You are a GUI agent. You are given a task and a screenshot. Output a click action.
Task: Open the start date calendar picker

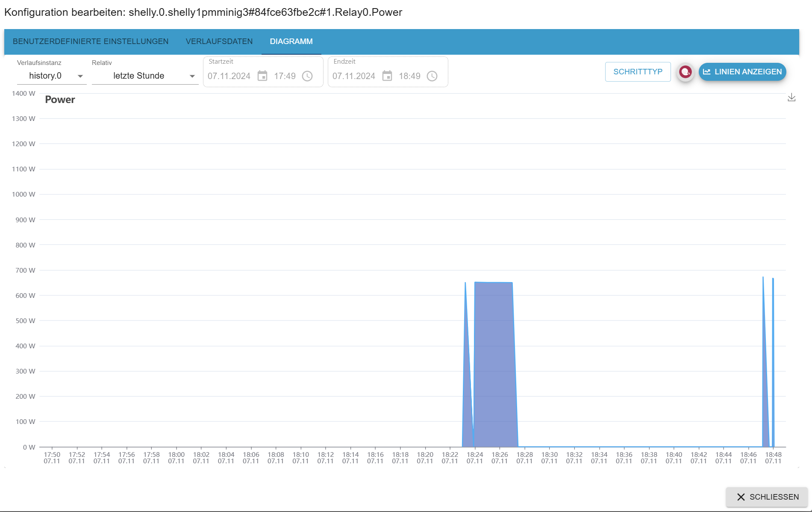point(262,76)
